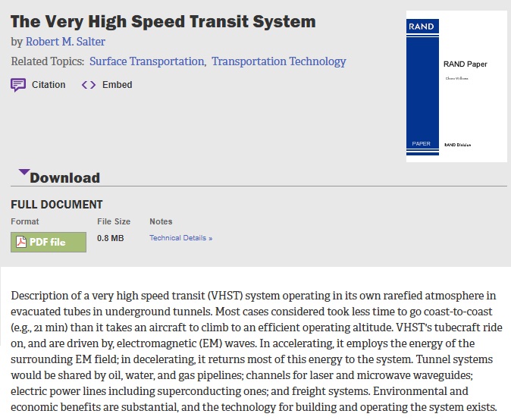This screenshot has height=420, width=511.
Task: Click the PAPER label on cover
Action: (x=421, y=144)
